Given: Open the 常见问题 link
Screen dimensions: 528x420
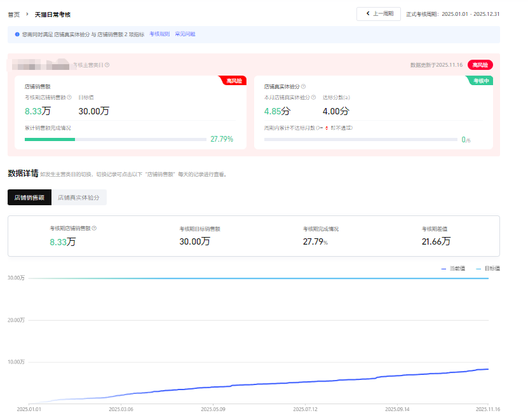Looking at the screenshot, I should click(x=185, y=34).
